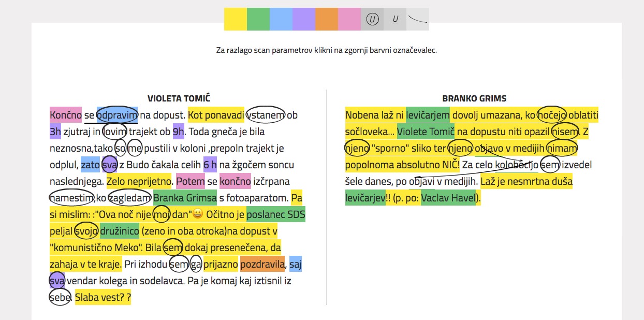Screen dimensions: 644x320
Task: Click the orange-highlighted word 'pozdravila'
Action: [x=262, y=265]
